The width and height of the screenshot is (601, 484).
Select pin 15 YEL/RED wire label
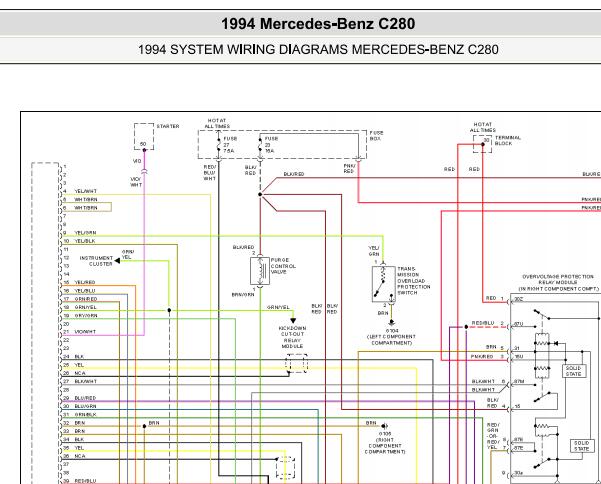85,282
